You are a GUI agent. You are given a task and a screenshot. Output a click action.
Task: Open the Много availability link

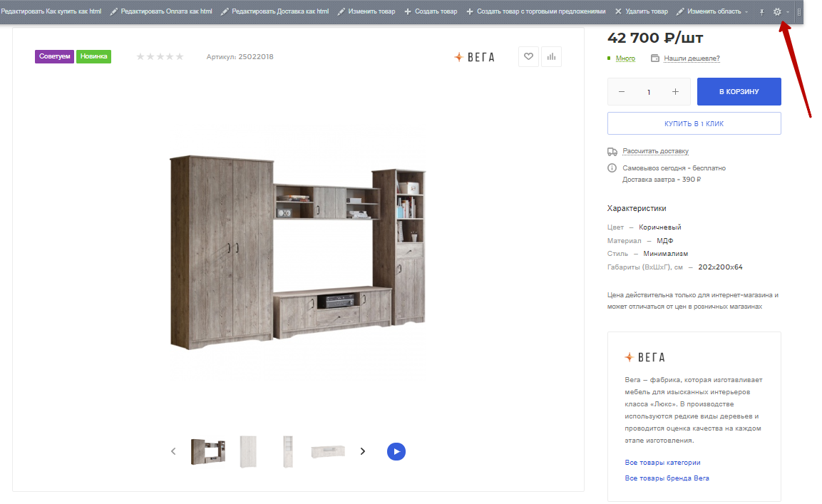(625, 58)
